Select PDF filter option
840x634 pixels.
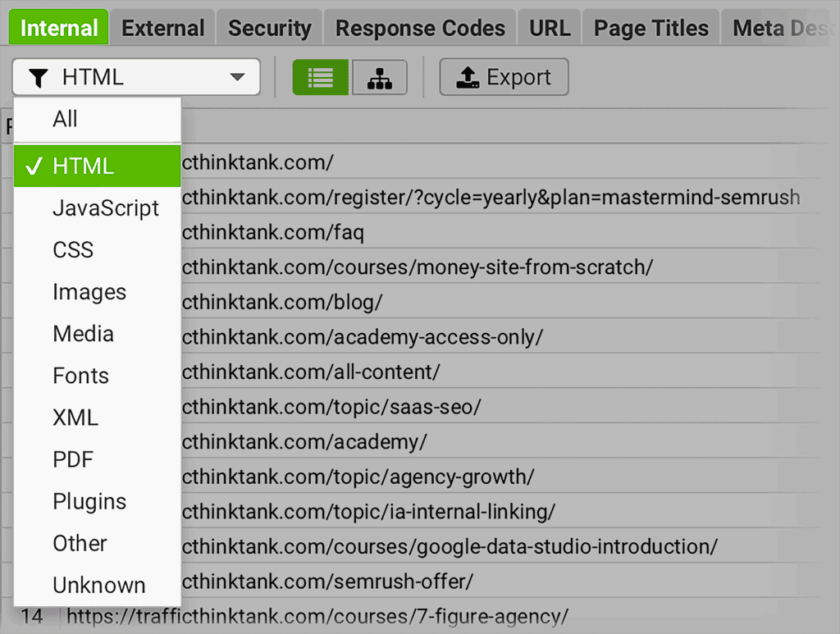pos(73,459)
